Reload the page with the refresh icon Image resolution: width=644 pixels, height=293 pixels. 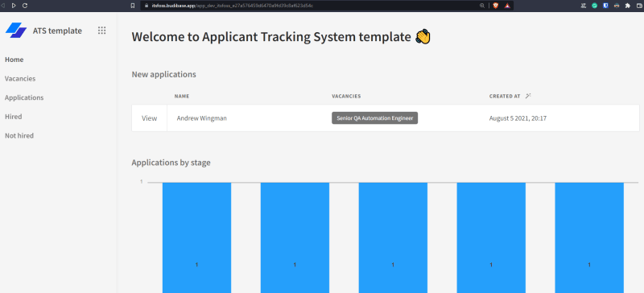[25, 6]
